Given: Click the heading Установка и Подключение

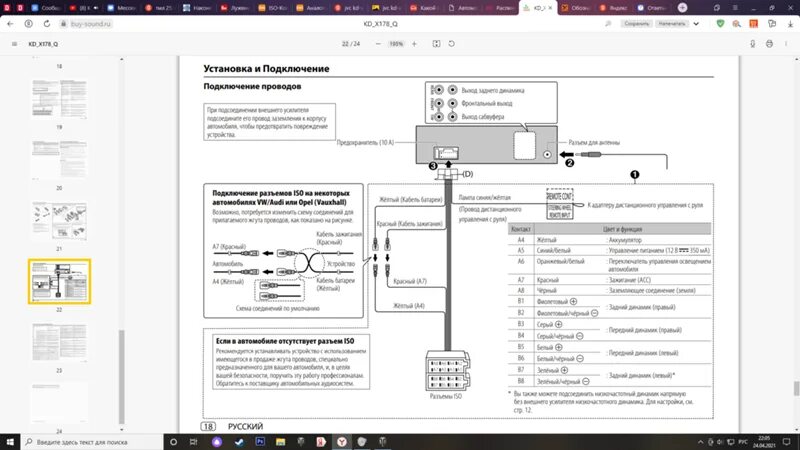Looking at the screenshot, I should pos(266,69).
